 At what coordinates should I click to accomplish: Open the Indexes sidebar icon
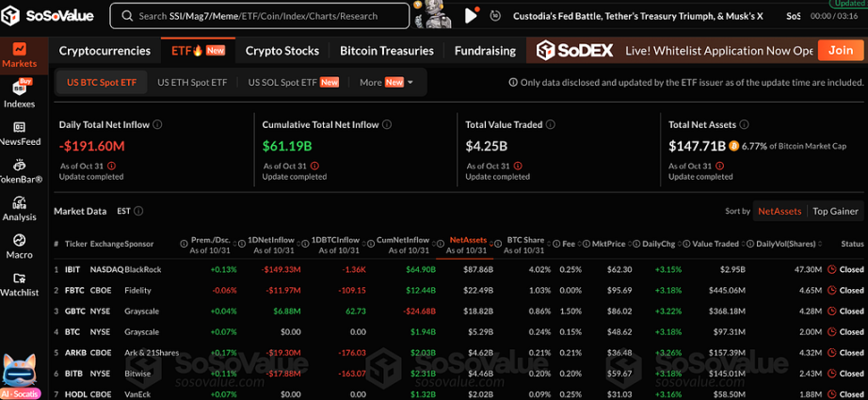tap(20, 94)
